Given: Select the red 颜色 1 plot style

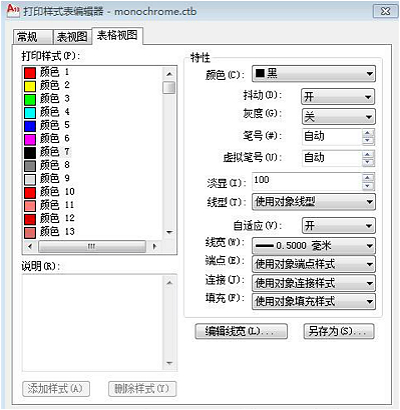Looking at the screenshot, I should [x=47, y=72].
